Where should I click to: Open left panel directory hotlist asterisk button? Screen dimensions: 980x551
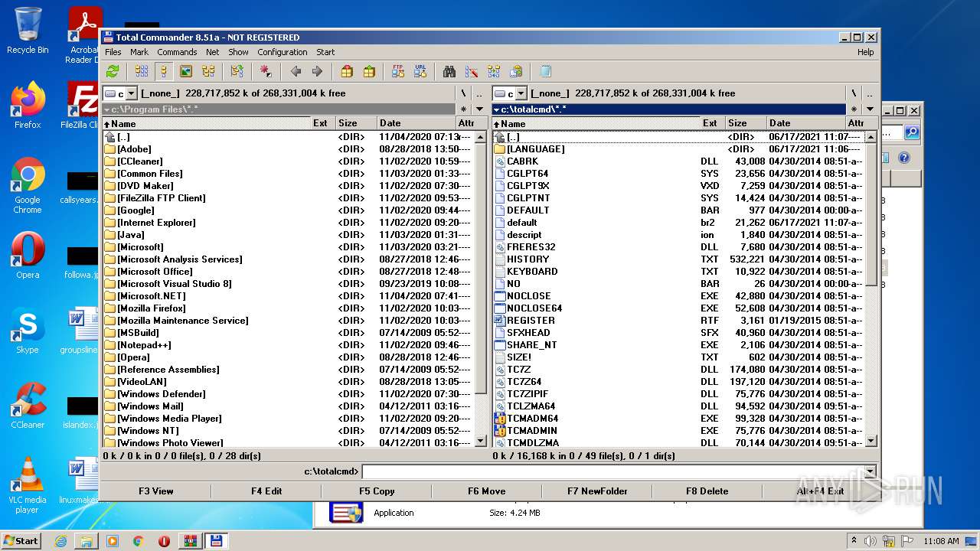point(463,109)
